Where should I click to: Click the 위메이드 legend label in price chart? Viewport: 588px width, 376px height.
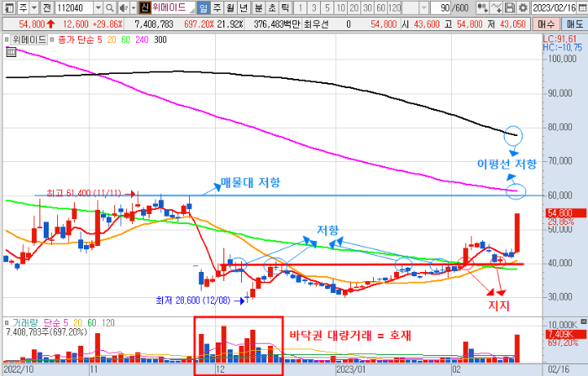click(x=29, y=39)
